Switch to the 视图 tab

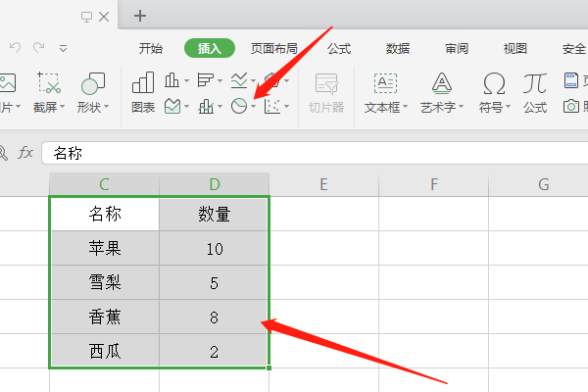515,48
